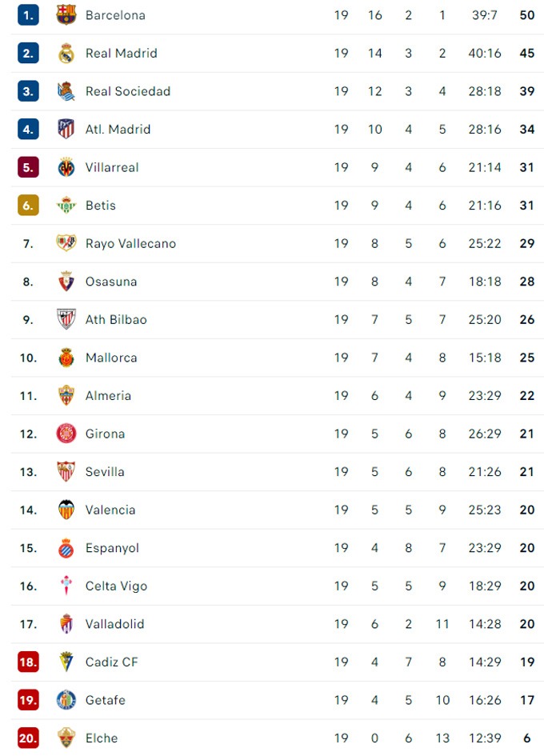Viewport: 544px width, 756px height.
Task: Click the blue rank 1 badge
Action: point(28,15)
